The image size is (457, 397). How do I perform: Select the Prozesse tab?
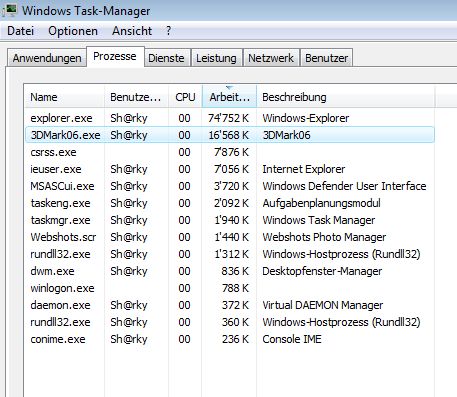(x=115, y=56)
